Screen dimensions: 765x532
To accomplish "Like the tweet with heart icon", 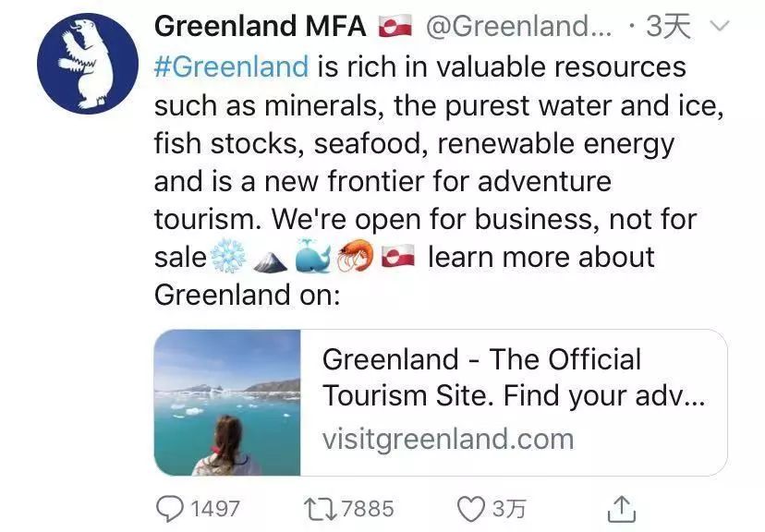I will [x=471, y=508].
